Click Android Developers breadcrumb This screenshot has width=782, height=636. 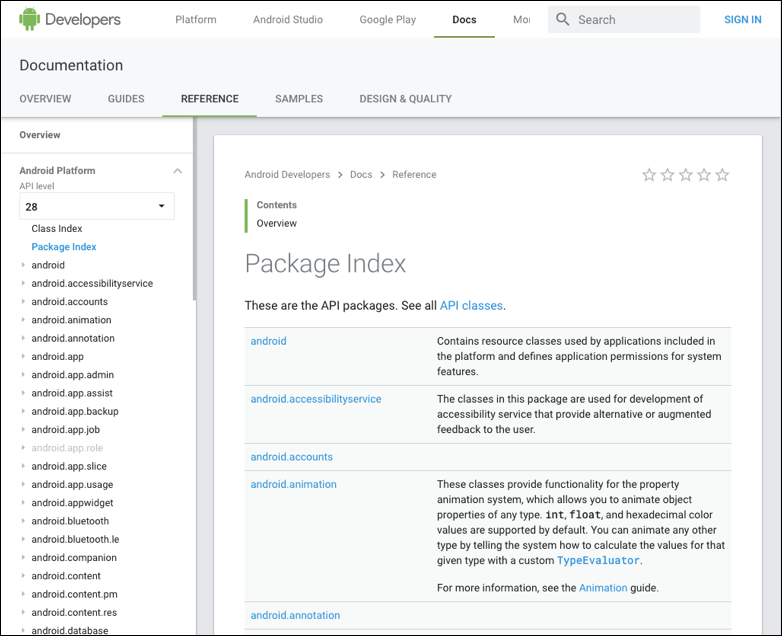point(287,175)
